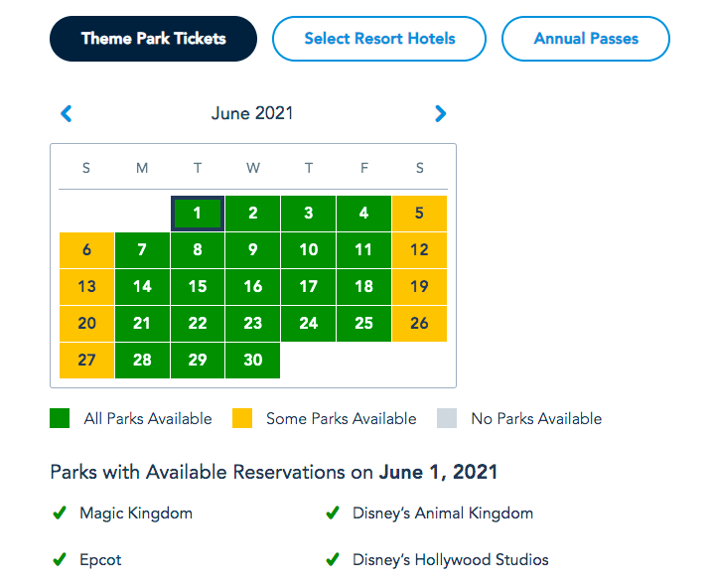Go to the previous month arrow
The height and width of the screenshot is (588, 712).
click(67, 114)
